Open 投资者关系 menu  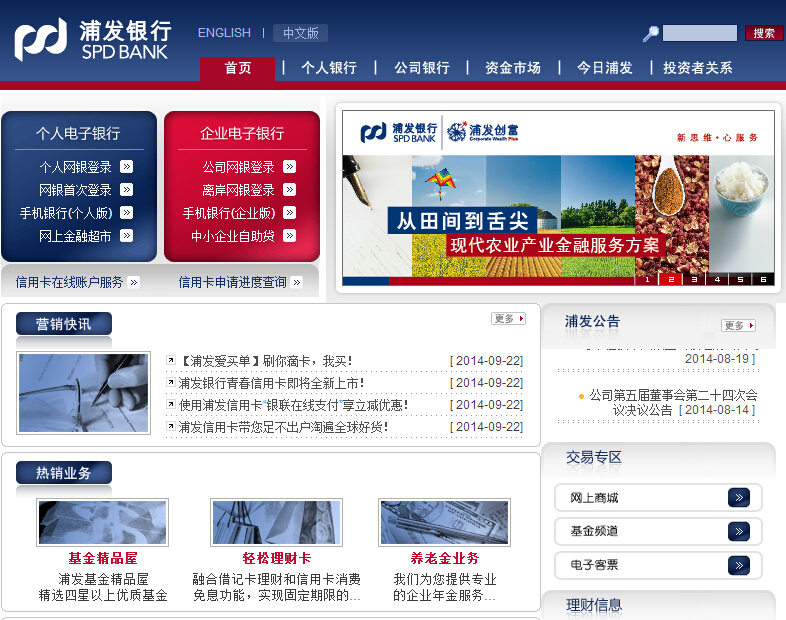coord(698,68)
